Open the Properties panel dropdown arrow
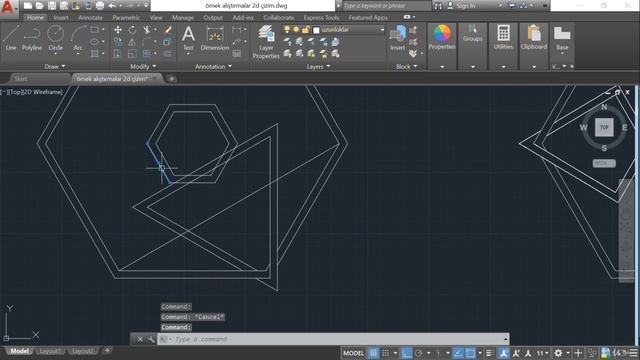Image resolution: width=640 pixels, height=360 pixels. coord(442,67)
